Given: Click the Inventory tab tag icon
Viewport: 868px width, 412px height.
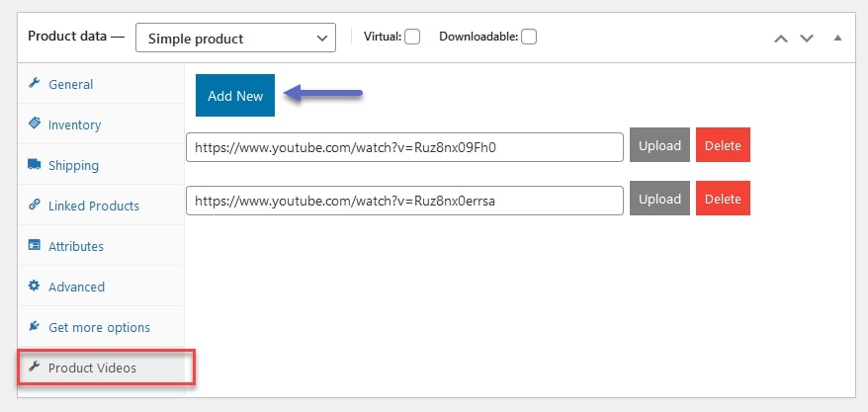Looking at the screenshot, I should click(x=35, y=124).
